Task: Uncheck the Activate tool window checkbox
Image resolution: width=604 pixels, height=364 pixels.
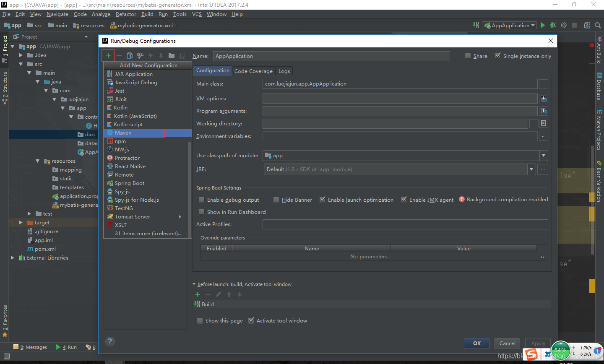Action: click(x=251, y=320)
